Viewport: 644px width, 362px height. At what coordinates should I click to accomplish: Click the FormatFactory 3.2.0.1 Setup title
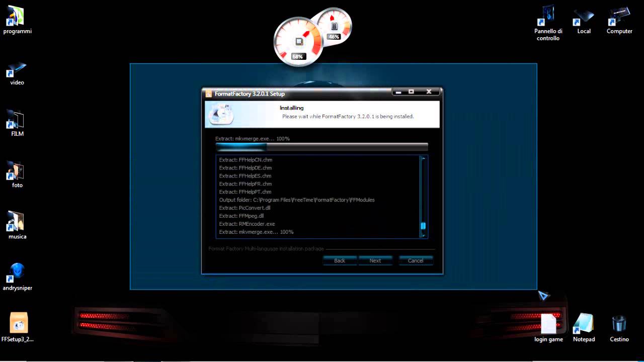(250, 94)
